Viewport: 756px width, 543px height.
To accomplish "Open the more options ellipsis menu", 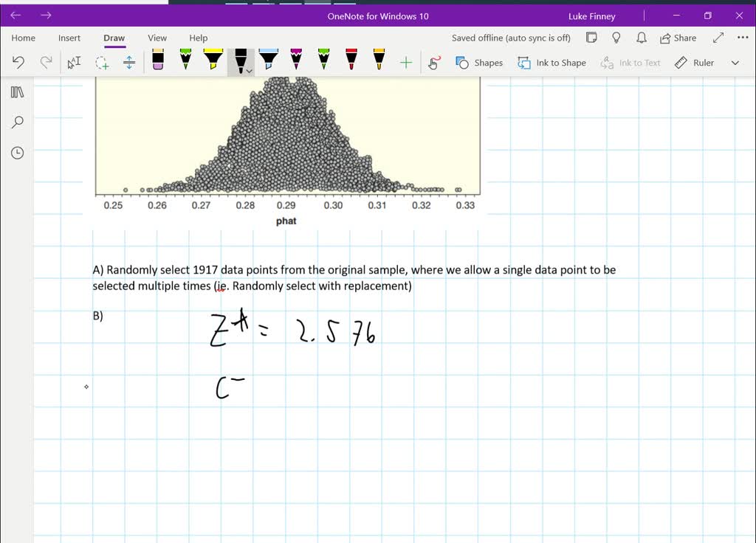I will (743, 38).
